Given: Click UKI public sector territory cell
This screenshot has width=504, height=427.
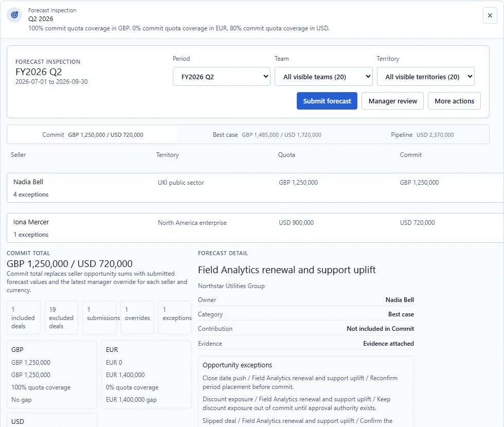Looking at the screenshot, I should (x=181, y=183).
